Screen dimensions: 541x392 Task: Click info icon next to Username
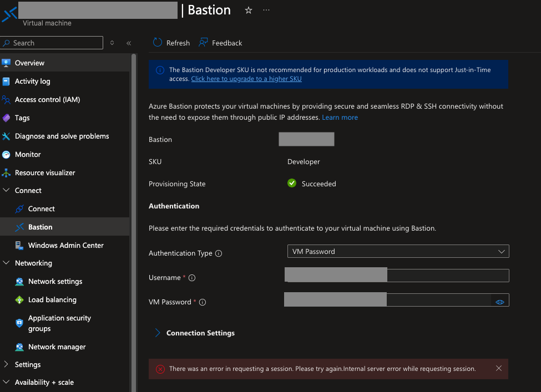pyautogui.click(x=192, y=278)
